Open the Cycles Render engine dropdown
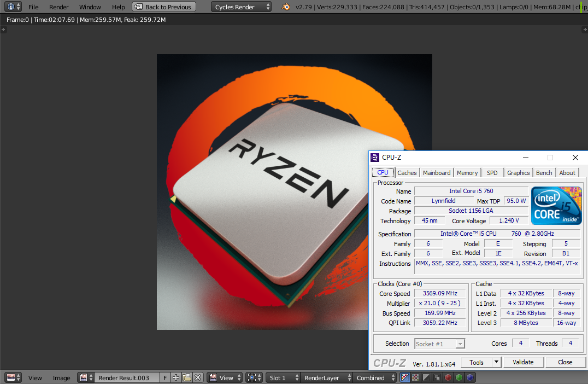Image resolution: width=588 pixels, height=384 pixels. click(x=241, y=7)
